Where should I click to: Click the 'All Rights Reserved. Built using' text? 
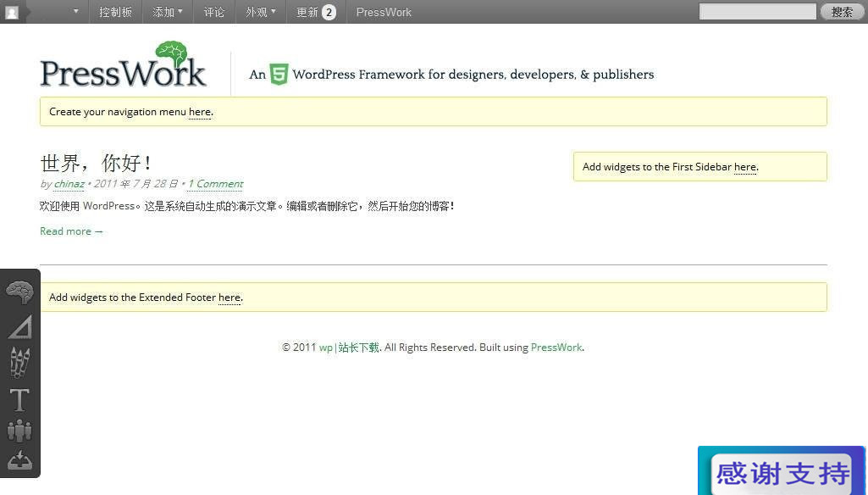click(x=456, y=348)
